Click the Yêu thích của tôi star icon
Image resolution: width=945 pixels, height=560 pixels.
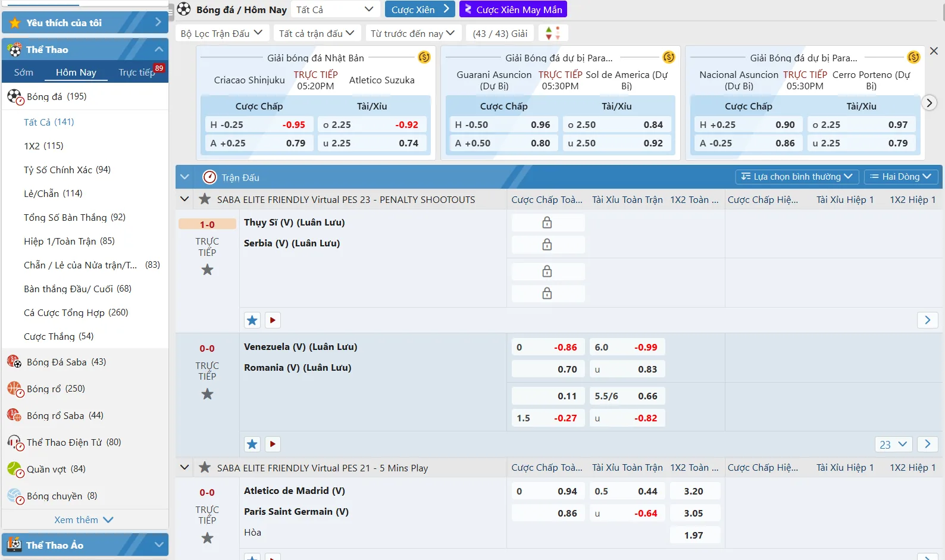tap(15, 23)
